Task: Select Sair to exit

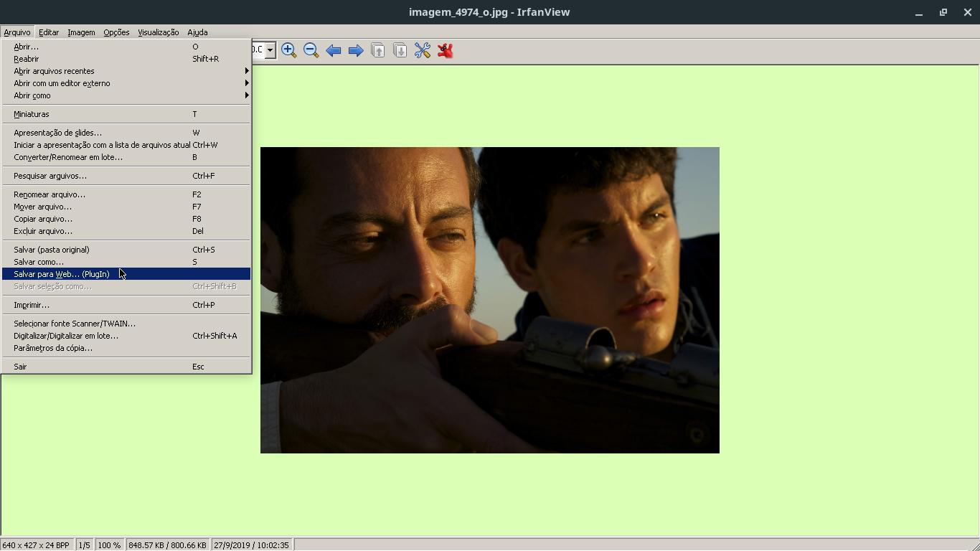Action: coord(126,367)
